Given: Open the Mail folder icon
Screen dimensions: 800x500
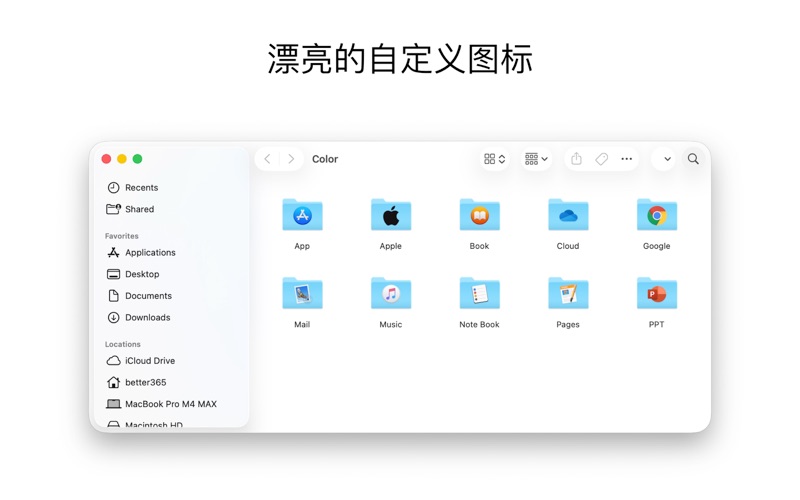Looking at the screenshot, I should [302, 293].
